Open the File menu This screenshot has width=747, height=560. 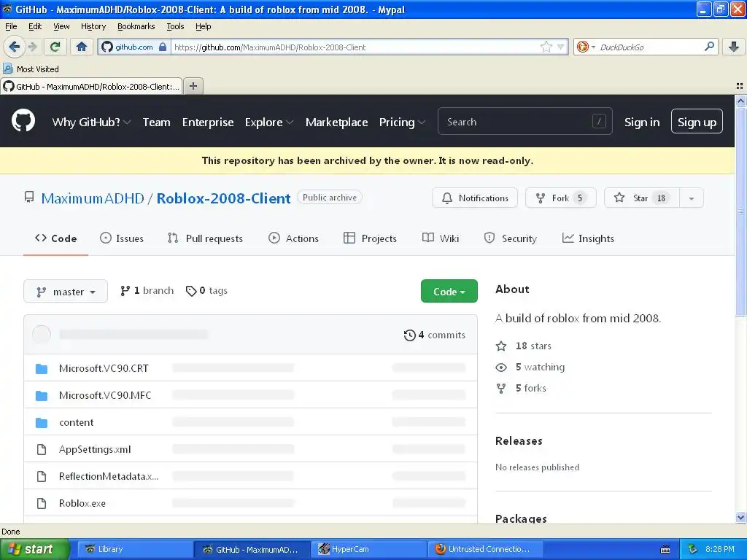pyautogui.click(x=11, y=26)
